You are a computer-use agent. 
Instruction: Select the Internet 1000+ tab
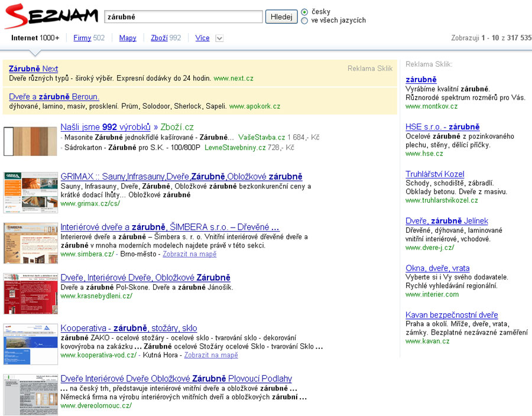35,38
